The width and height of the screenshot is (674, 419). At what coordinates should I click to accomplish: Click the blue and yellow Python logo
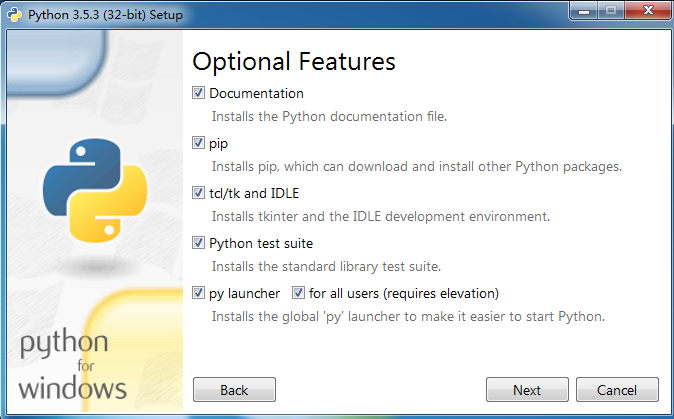(96, 192)
